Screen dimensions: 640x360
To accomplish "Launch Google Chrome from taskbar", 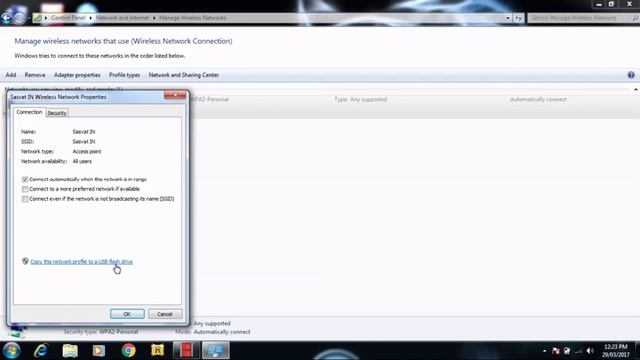I will click(x=128, y=350).
